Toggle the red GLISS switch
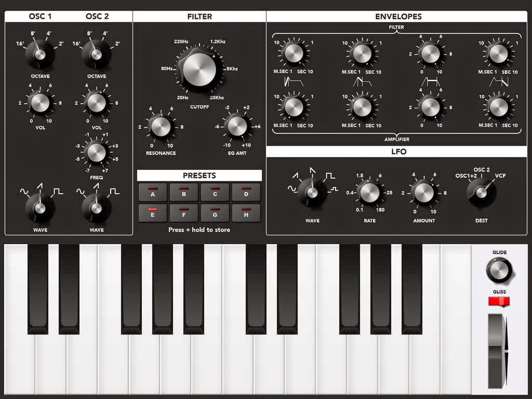Screen dimensions: 532x399 point(499,302)
